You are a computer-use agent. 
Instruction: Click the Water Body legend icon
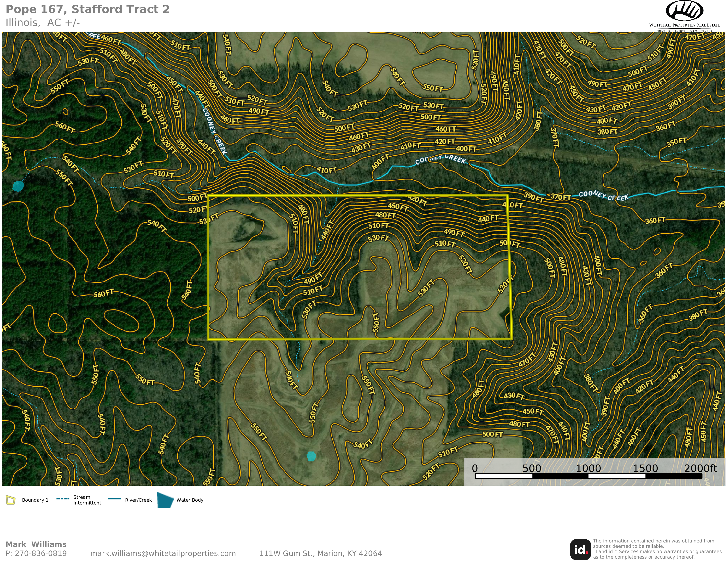point(165,500)
